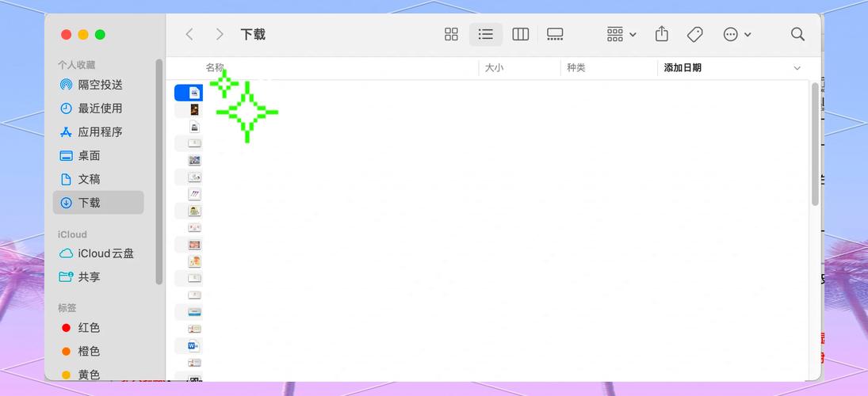Open the ellipsis more-actions menu
Screen dimensions: 868x396
coord(736,34)
